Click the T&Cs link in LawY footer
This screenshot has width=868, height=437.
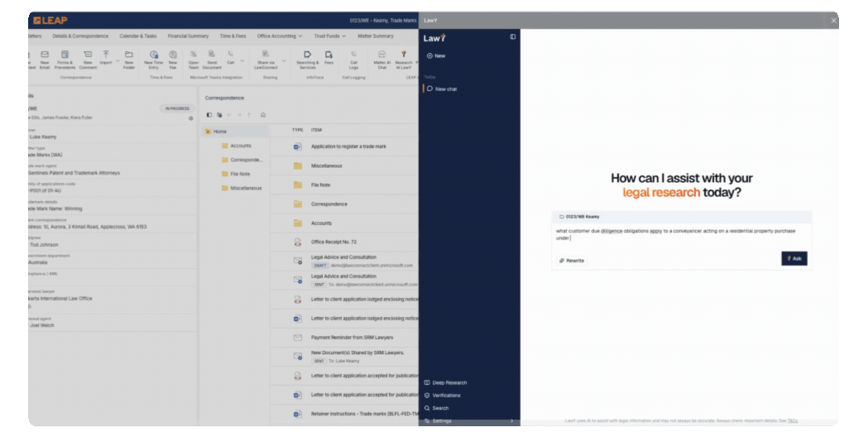(x=793, y=421)
